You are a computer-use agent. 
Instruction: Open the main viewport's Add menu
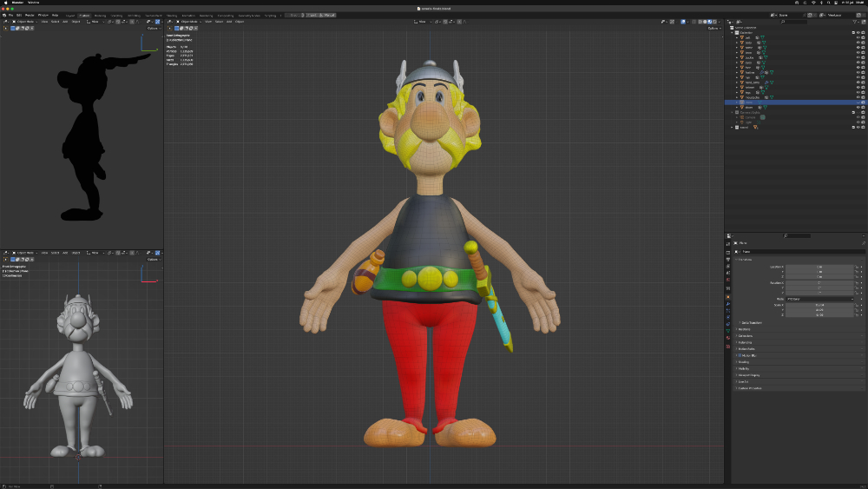click(x=229, y=22)
